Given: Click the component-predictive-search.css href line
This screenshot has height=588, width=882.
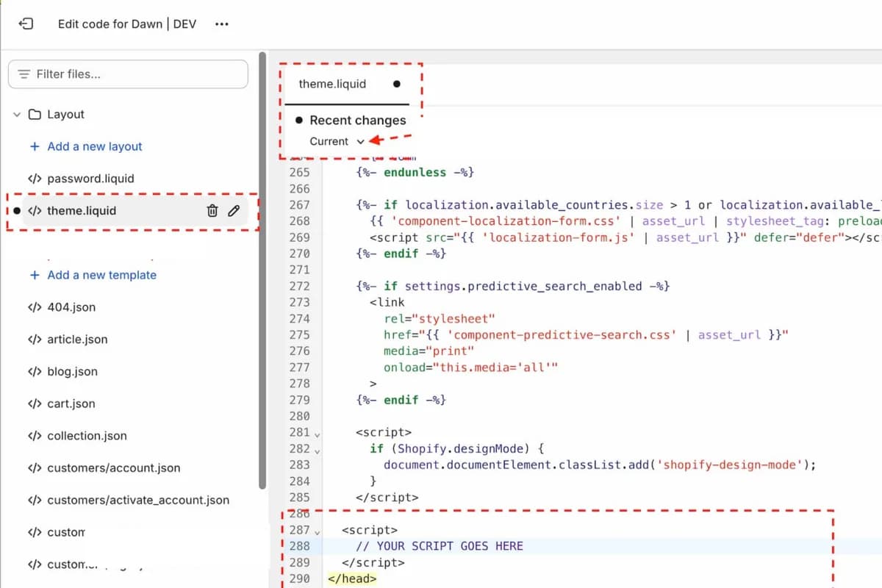Looking at the screenshot, I should point(586,334).
